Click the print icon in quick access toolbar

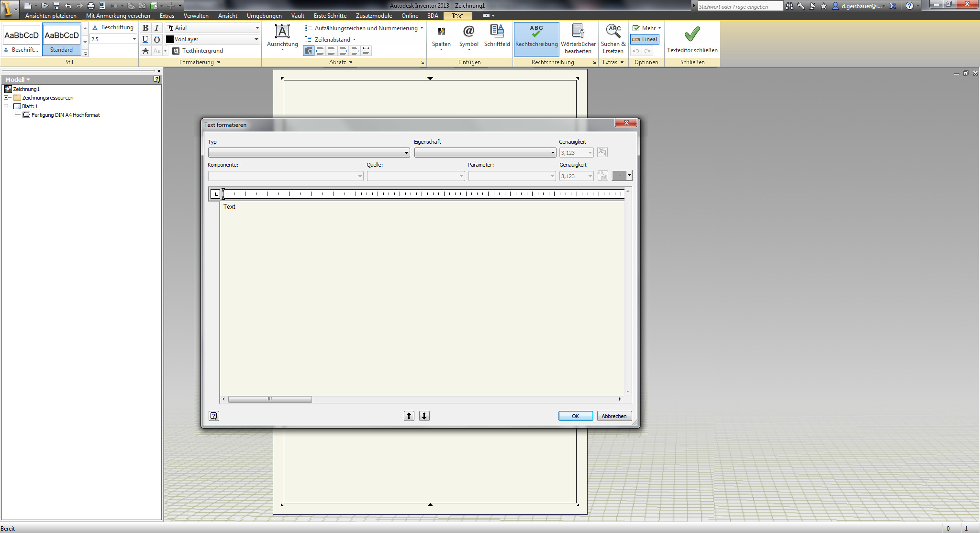(90, 6)
